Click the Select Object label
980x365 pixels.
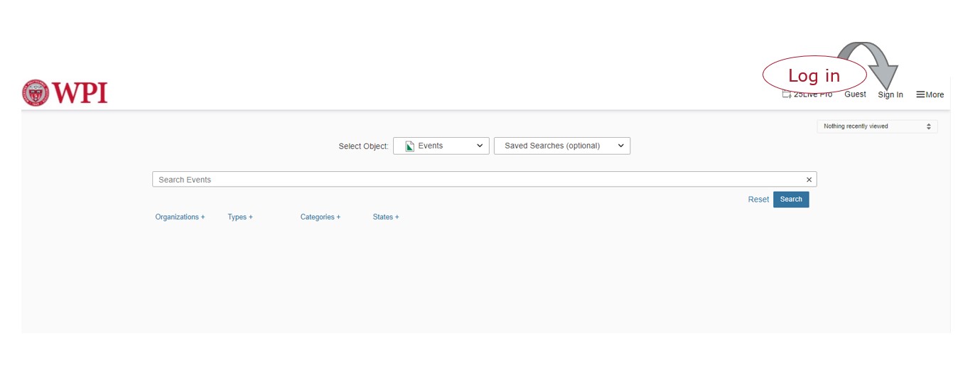(x=363, y=146)
